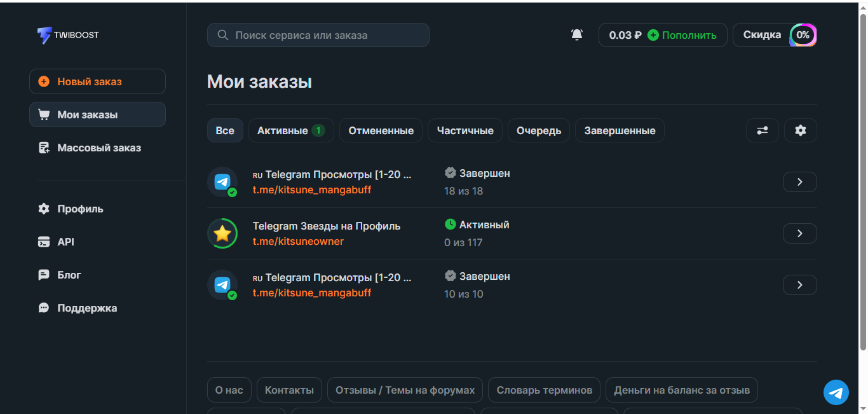Viewport: 868px width, 414px height.
Task: Expand the Telegram Звезды order details
Action: coord(799,233)
